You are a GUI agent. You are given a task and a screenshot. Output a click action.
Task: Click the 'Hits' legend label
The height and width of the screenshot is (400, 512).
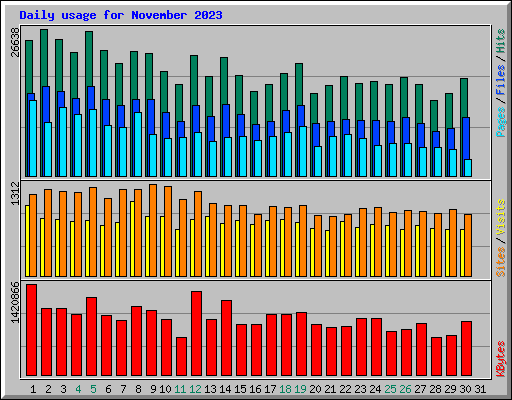[501, 41]
